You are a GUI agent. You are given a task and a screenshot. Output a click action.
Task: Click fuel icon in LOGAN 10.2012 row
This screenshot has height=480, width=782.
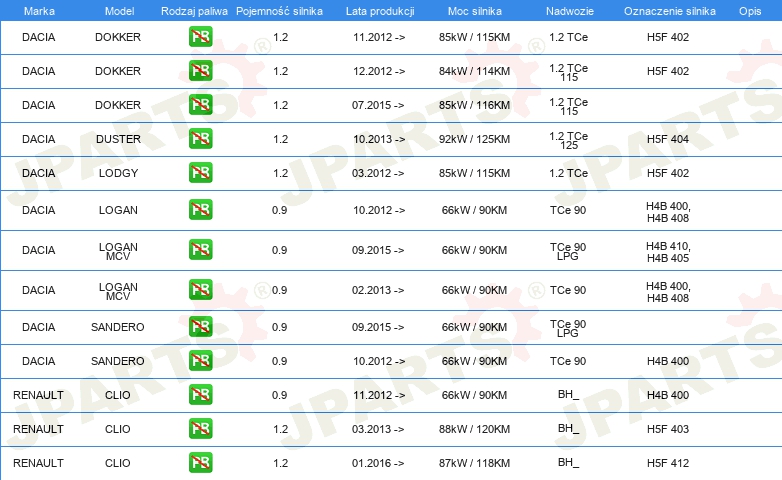pos(200,210)
